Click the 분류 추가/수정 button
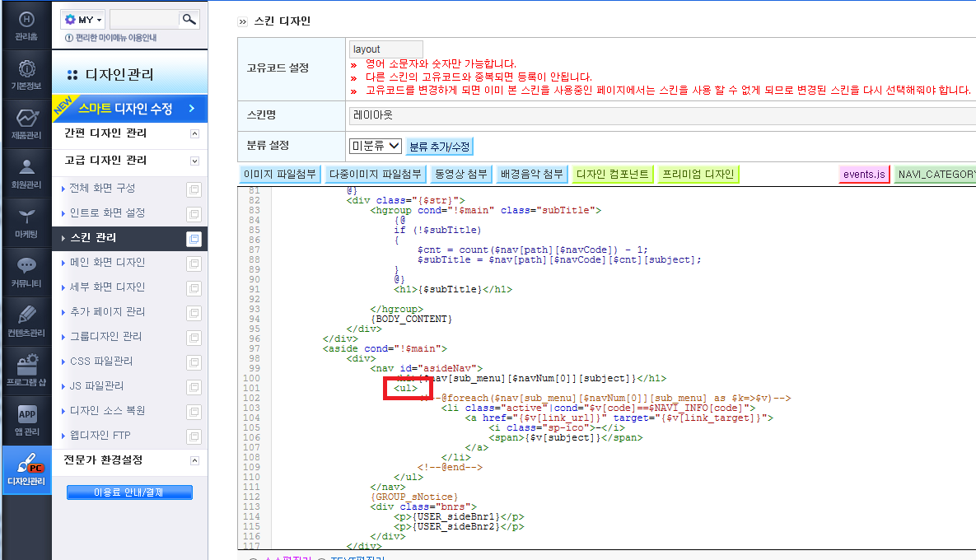 440,147
